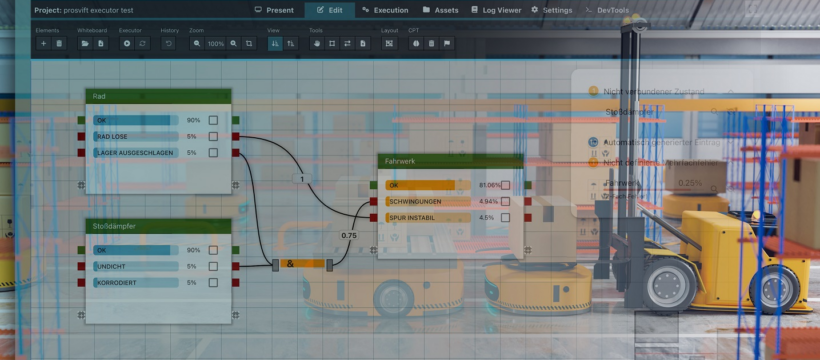The width and height of the screenshot is (820, 360).
Task: Open a whiteboard with the folder icon
Action: [85, 43]
